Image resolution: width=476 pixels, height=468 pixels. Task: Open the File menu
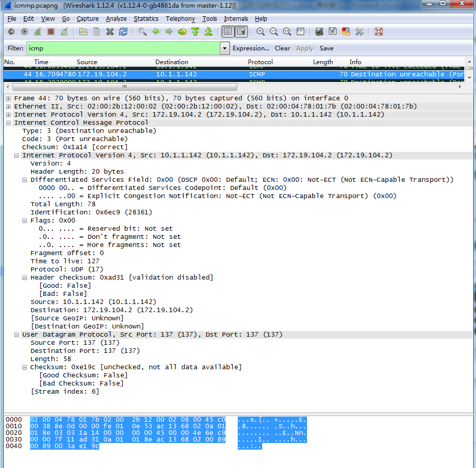coord(12,19)
